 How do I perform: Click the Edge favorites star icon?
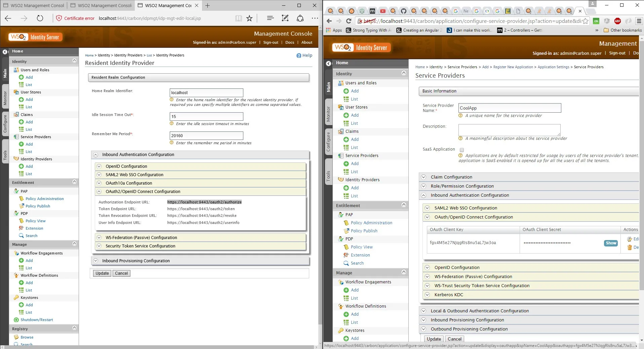[x=249, y=18]
